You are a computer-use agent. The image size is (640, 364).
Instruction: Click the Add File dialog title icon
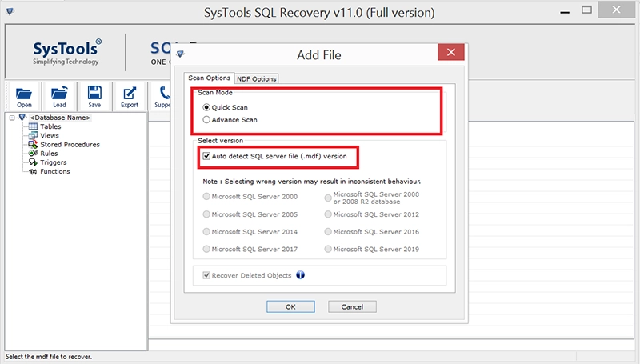coord(180,54)
